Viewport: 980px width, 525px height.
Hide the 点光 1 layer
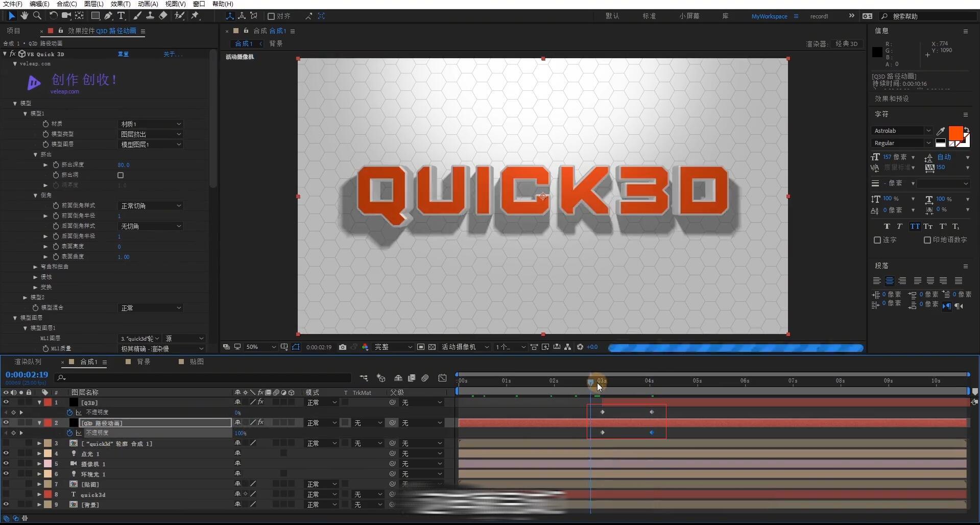[x=6, y=454]
